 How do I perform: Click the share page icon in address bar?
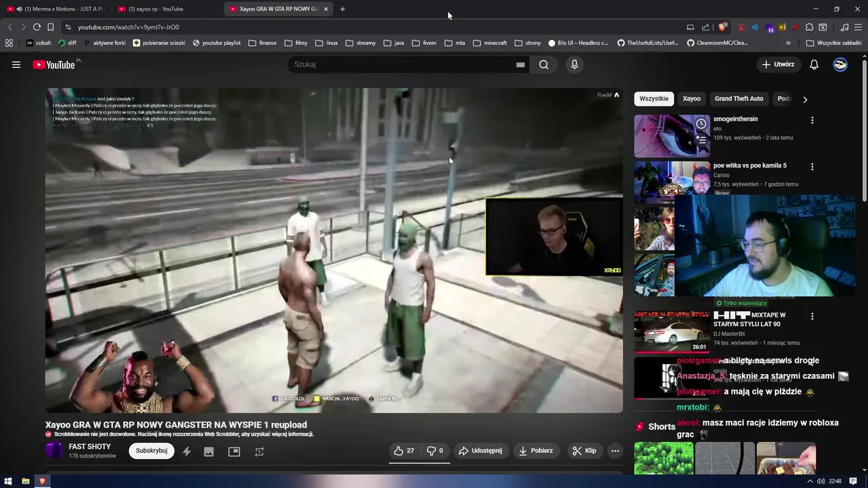(x=705, y=27)
